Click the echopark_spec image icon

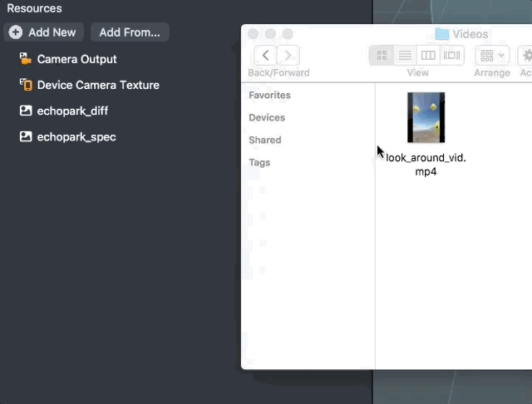[x=26, y=136]
